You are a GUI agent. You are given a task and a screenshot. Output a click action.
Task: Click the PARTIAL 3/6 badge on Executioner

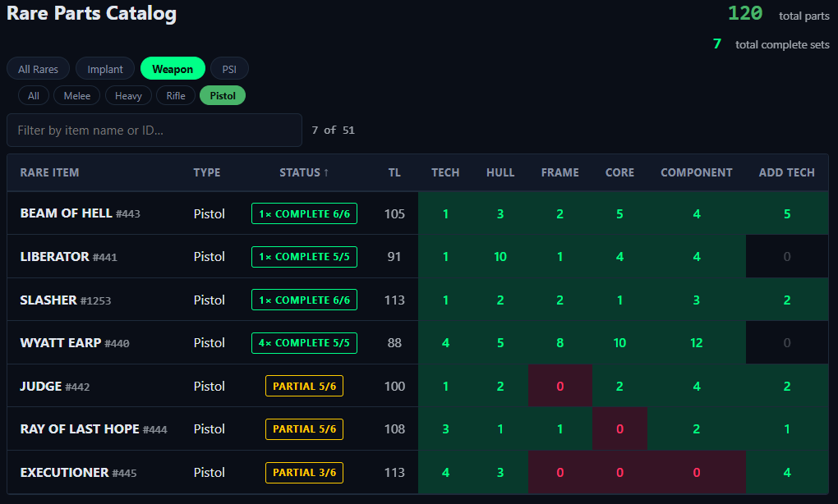[304, 473]
